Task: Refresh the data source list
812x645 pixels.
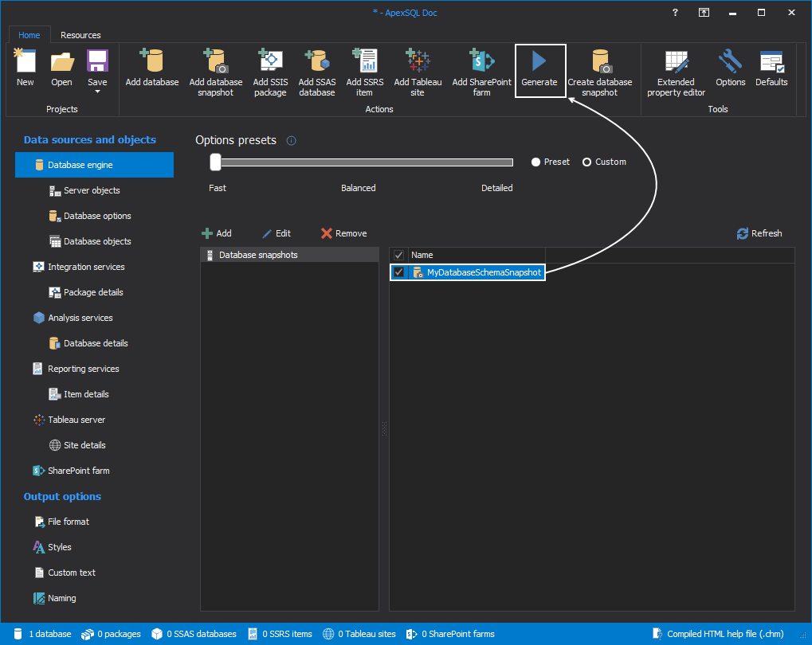Action: [x=759, y=233]
